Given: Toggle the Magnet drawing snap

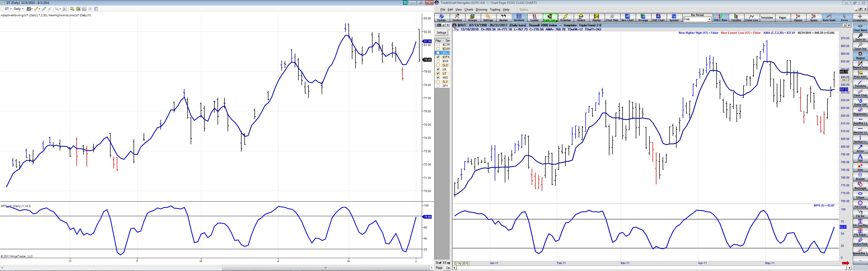Looking at the screenshot, I should [x=860, y=55].
